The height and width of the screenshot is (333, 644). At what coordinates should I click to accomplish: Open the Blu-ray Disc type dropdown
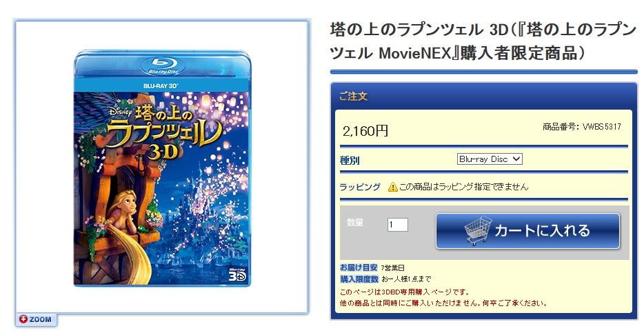pyautogui.click(x=490, y=159)
